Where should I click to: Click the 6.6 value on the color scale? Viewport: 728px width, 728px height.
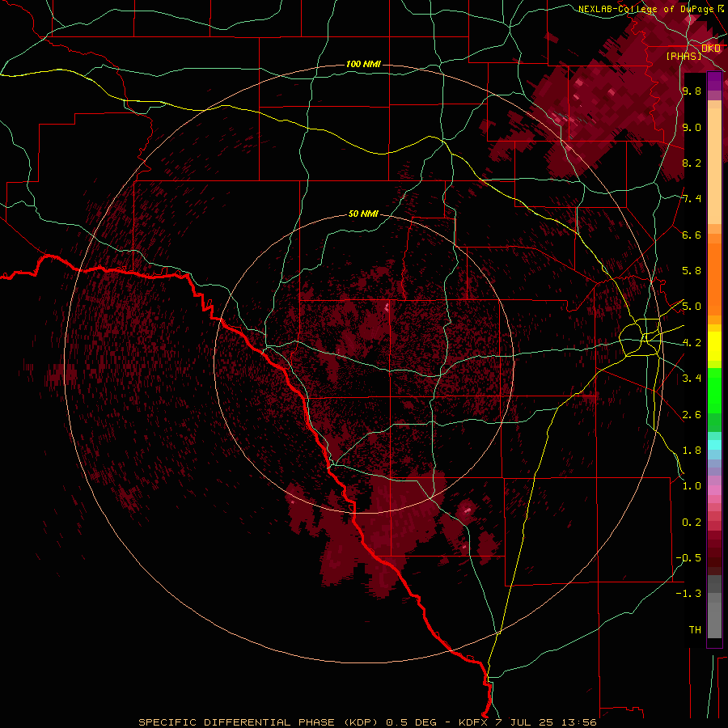[x=692, y=235]
